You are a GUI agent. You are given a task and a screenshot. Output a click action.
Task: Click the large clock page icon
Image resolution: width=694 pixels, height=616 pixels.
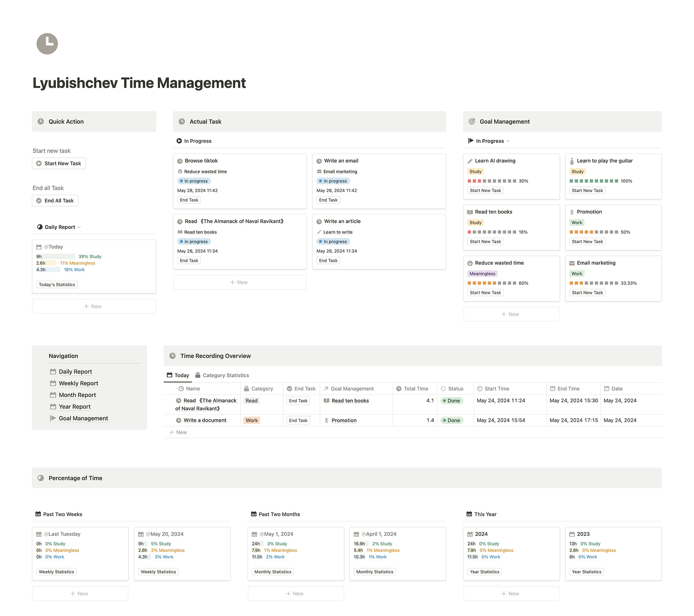click(x=47, y=44)
